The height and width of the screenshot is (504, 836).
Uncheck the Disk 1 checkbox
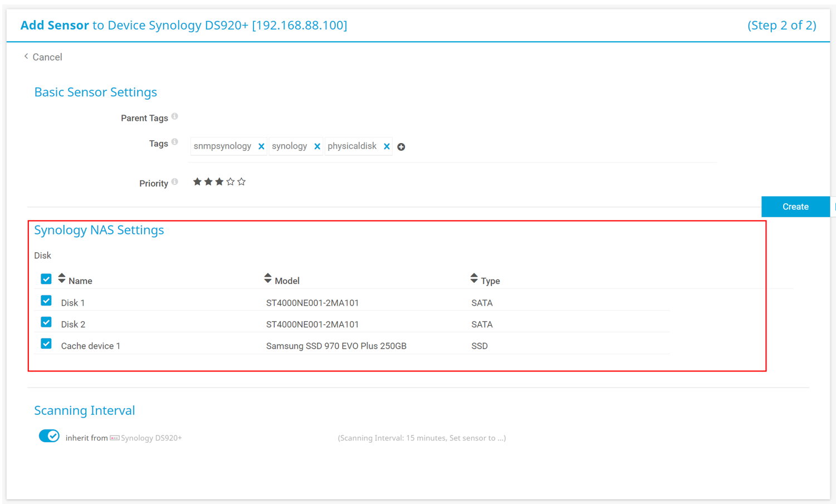[x=46, y=301]
